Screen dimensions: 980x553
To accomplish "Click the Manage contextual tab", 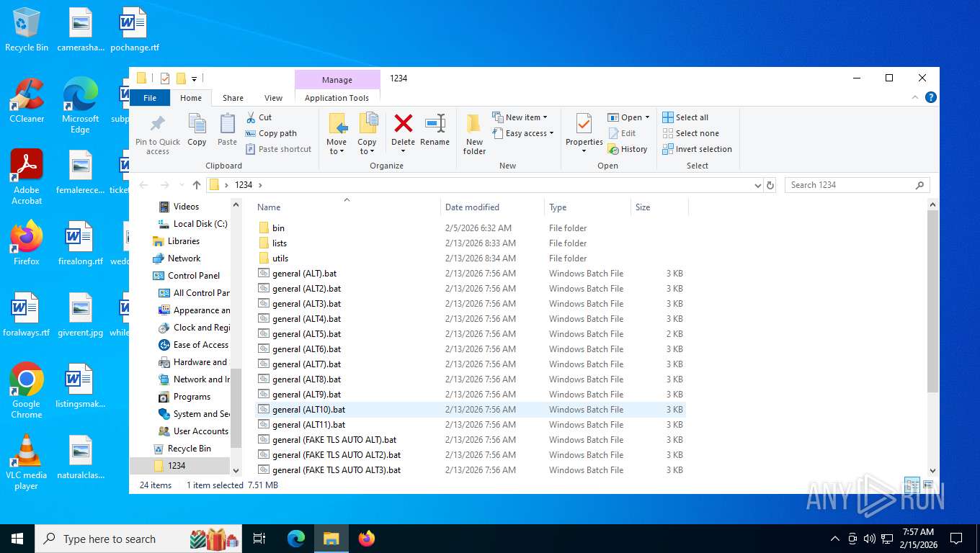I will pos(337,80).
